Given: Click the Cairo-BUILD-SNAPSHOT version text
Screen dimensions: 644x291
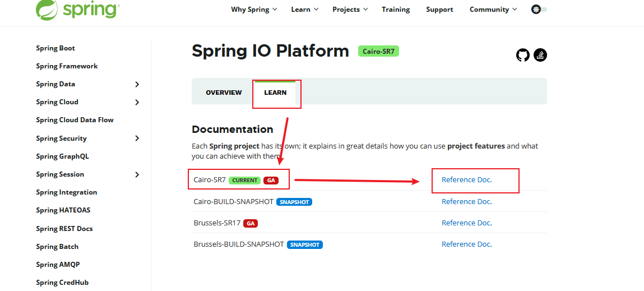Looking at the screenshot, I should (234, 201).
